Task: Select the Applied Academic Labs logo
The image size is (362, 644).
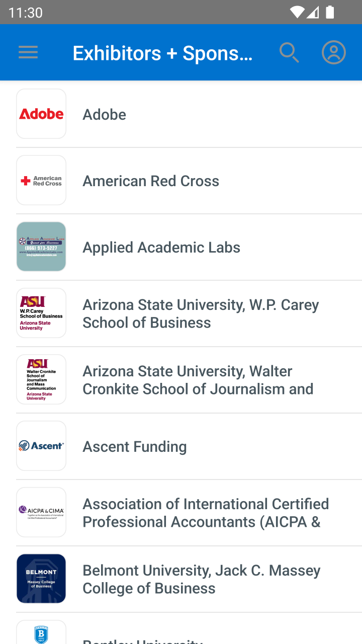Action: coord(41,247)
